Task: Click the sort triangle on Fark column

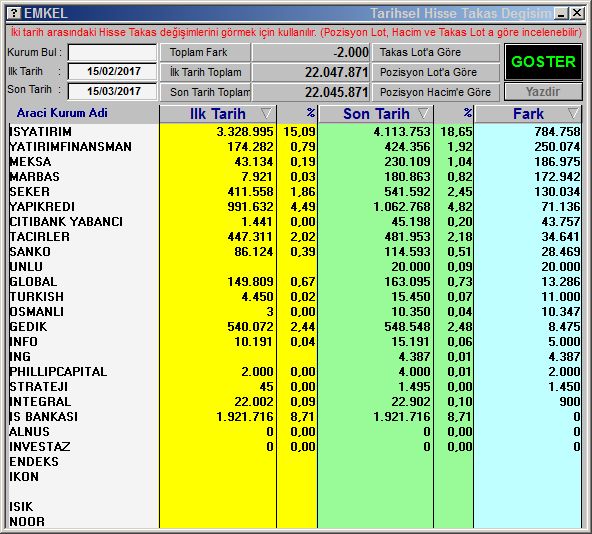Action: point(573,113)
